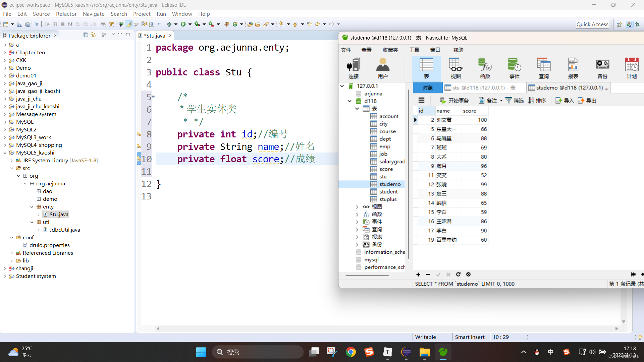Click Eclipse Save All toolbar icon
The image size is (644, 362).
coord(27,24)
